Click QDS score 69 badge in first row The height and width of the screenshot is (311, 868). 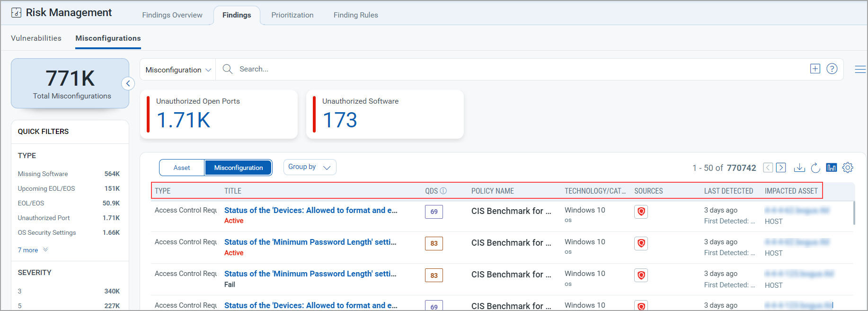click(x=434, y=212)
